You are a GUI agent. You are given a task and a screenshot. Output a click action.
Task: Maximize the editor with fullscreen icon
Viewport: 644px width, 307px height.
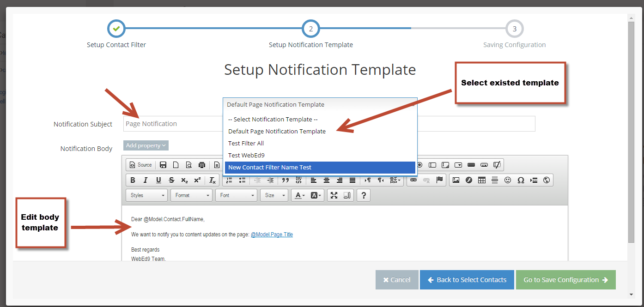click(x=334, y=195)
